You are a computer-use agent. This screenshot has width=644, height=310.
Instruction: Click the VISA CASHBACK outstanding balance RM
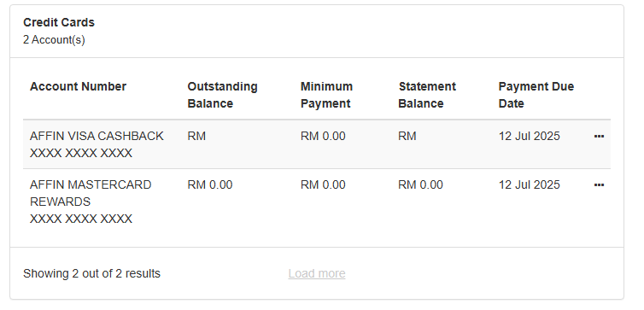tap(196, 136)
